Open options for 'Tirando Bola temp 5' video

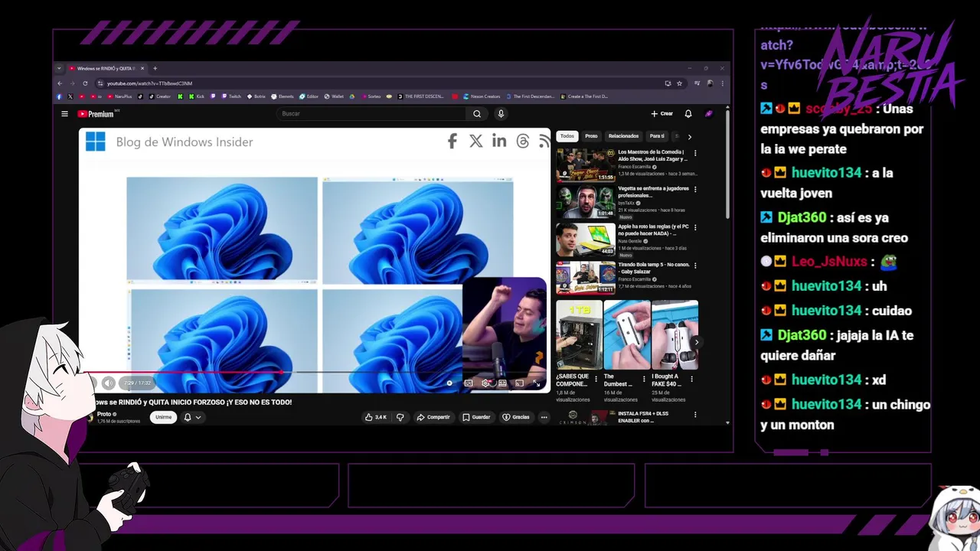pos(695,266)
